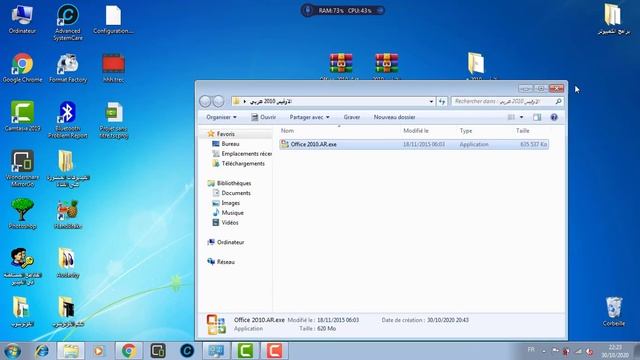Open the change view options dropdown arrow
The width and height of the screenshot is (640, 360).
521,118
